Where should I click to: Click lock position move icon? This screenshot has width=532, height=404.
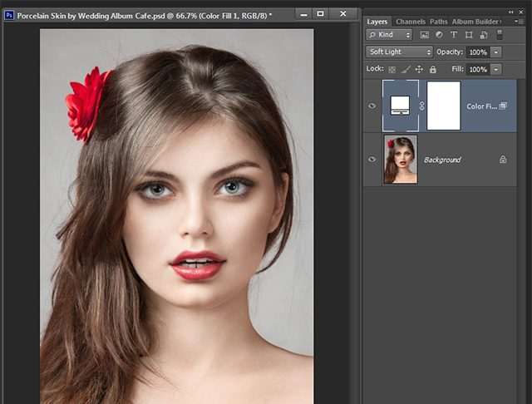pos(419,69)
